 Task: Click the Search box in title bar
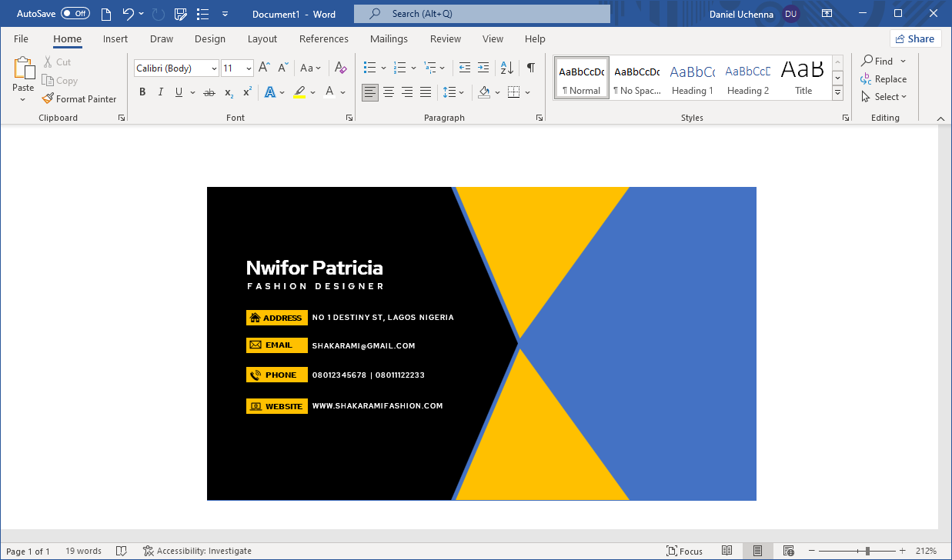(482, 14)
